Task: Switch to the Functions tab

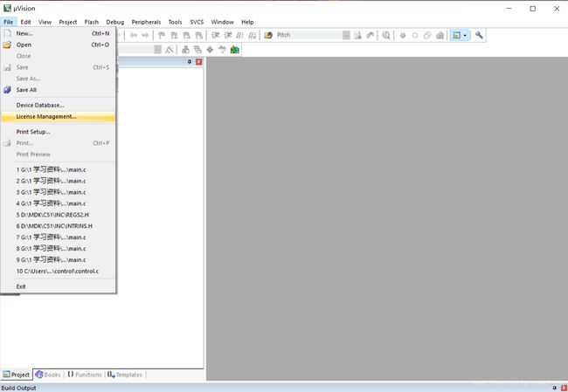Action: tap(85, 375)
